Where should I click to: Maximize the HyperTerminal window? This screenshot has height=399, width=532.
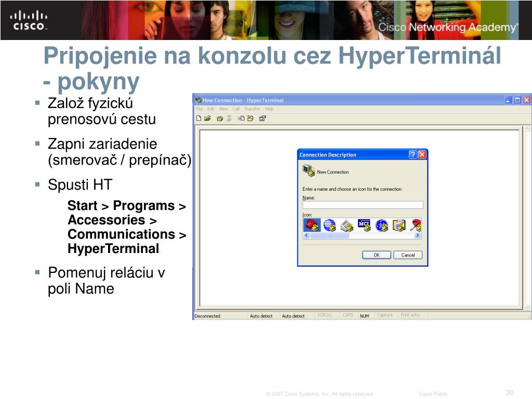(x=517, y=100)
